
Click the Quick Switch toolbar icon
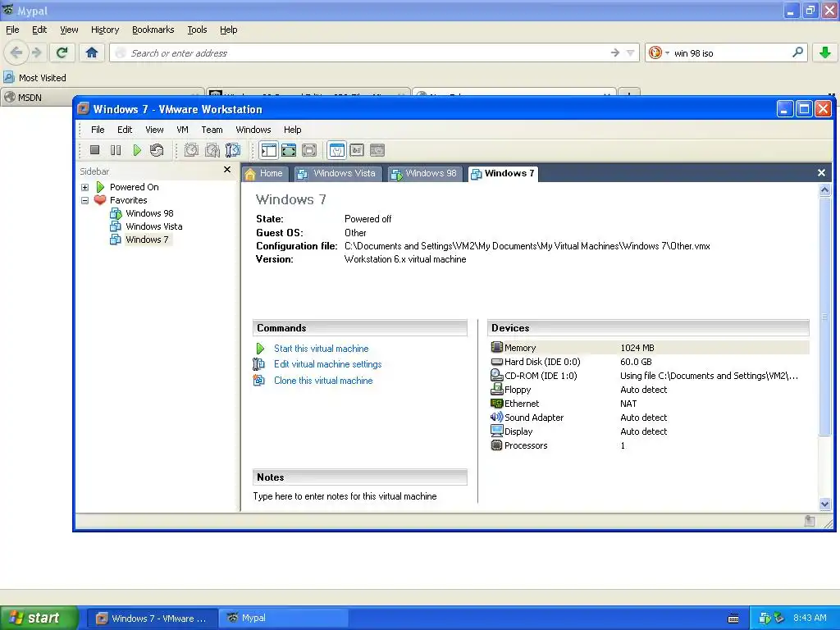[309, 151]
